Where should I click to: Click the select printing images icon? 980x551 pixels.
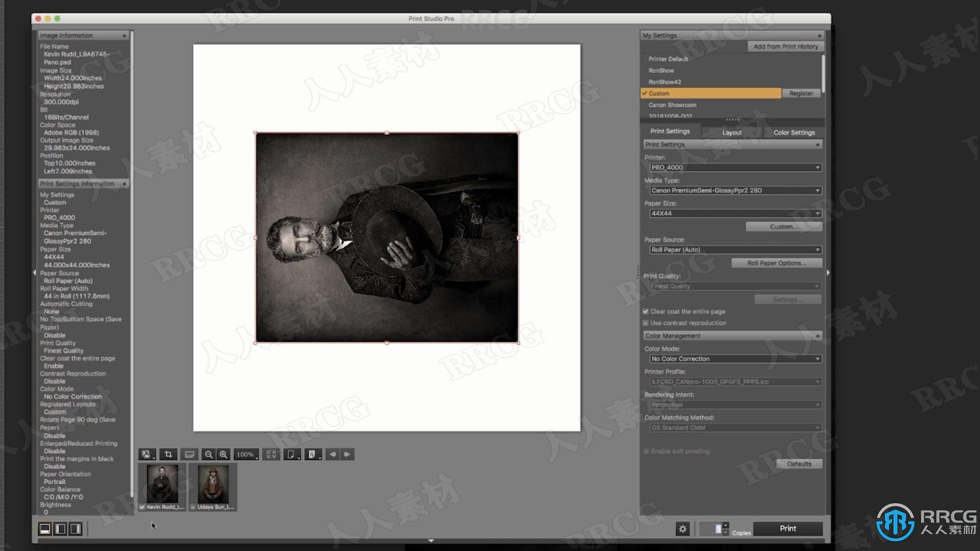(x=147, y=454)
